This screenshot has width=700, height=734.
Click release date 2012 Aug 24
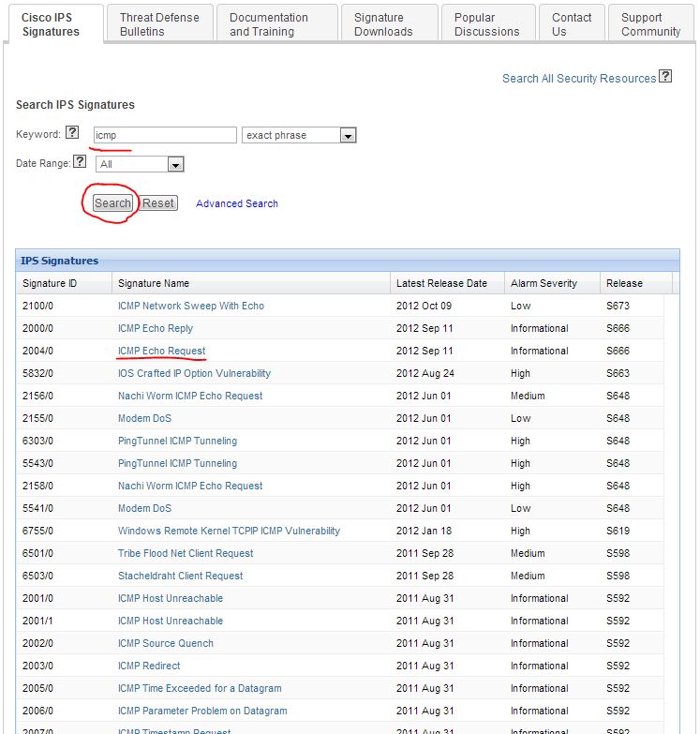tap(424, 373)
